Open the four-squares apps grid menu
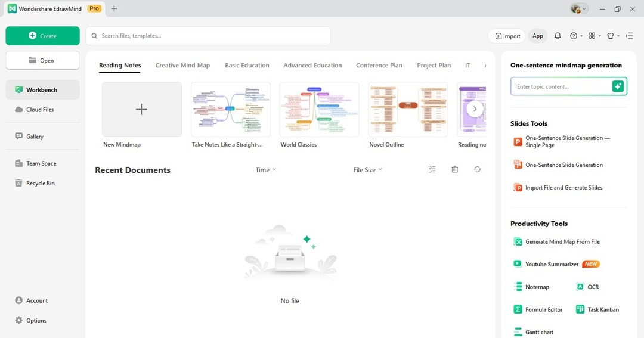The width and height of the screenshot is (644, 338). pos(594,36)
